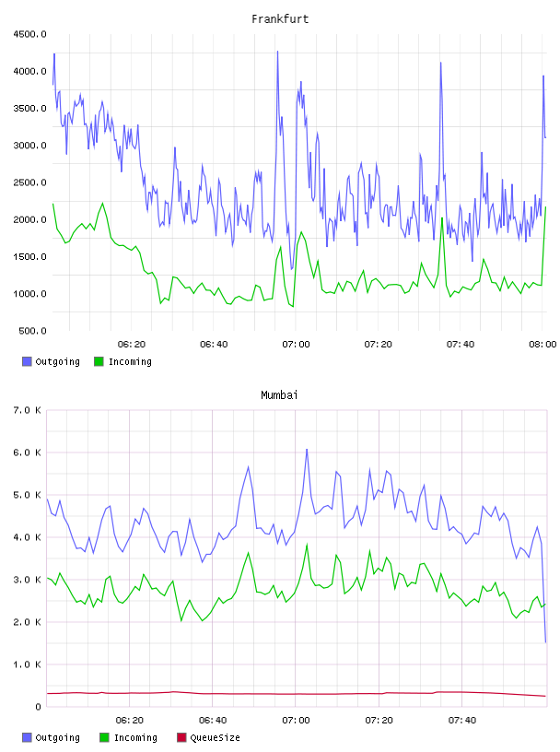
Task: Click the 2500.0 y-axis label on Frankfurt
Action: (x=29, y=182)
